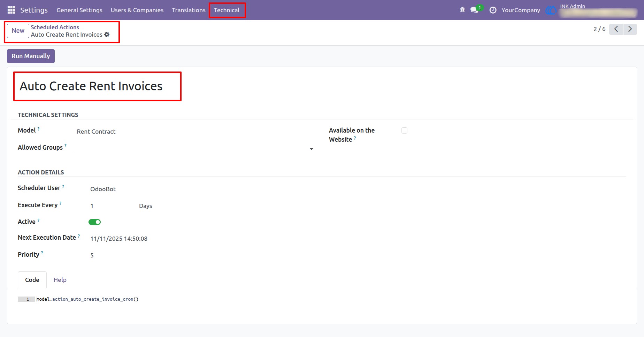Screen dimensions: 644x337
Task: Click the 2 / 6 pager counter
Action: (599, 29)
